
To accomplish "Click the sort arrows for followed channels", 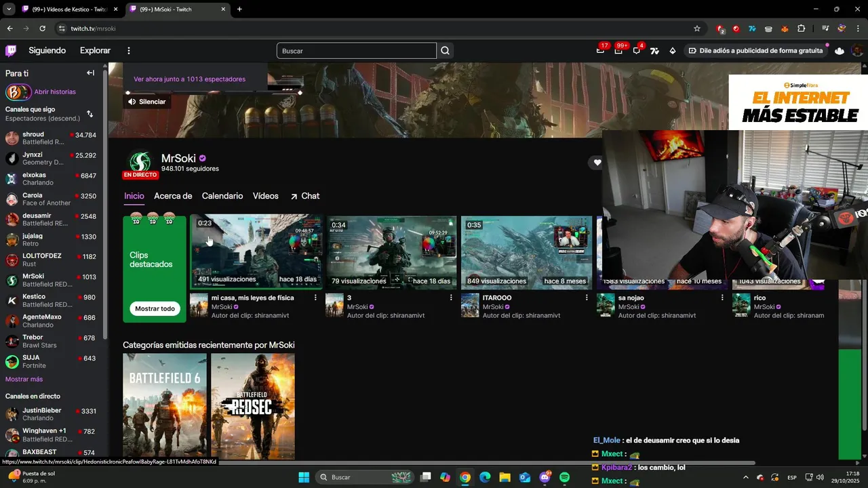I will pyautogui.click(x=90, y=114).
